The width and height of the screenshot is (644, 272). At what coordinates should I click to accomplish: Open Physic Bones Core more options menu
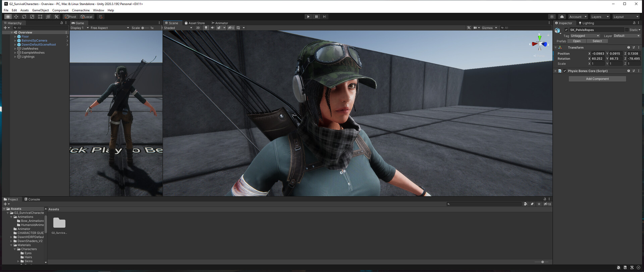tap(639, 71)
